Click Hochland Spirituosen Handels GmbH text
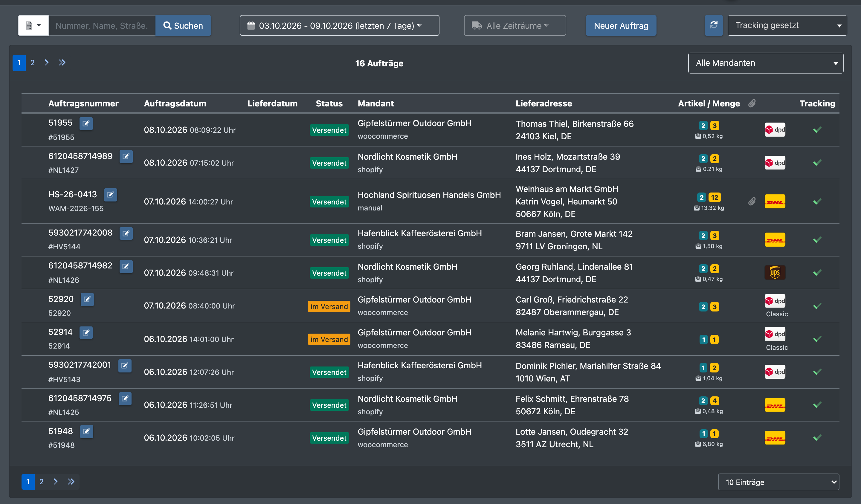Viewport: 861px width, 504px height. point(429,195)
